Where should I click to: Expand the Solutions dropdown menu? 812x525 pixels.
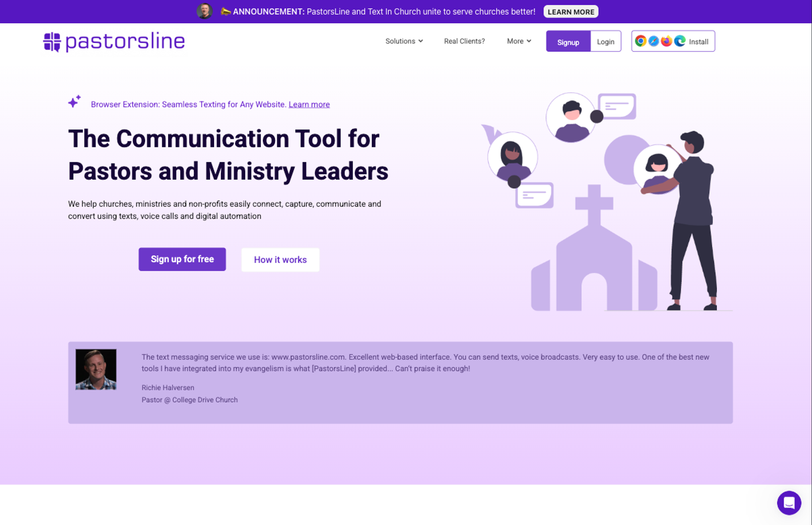[404, 41]
